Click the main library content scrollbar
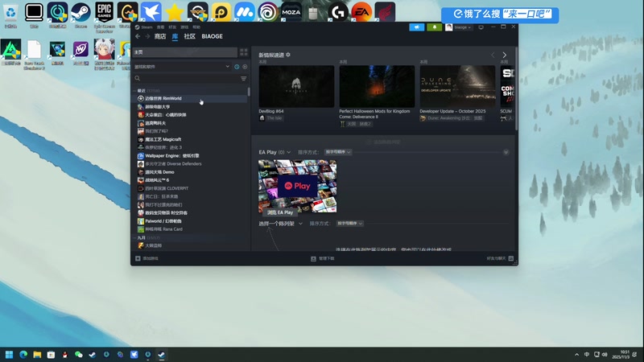The height and width of the screenshot is (362, 644). click(516, 88)
